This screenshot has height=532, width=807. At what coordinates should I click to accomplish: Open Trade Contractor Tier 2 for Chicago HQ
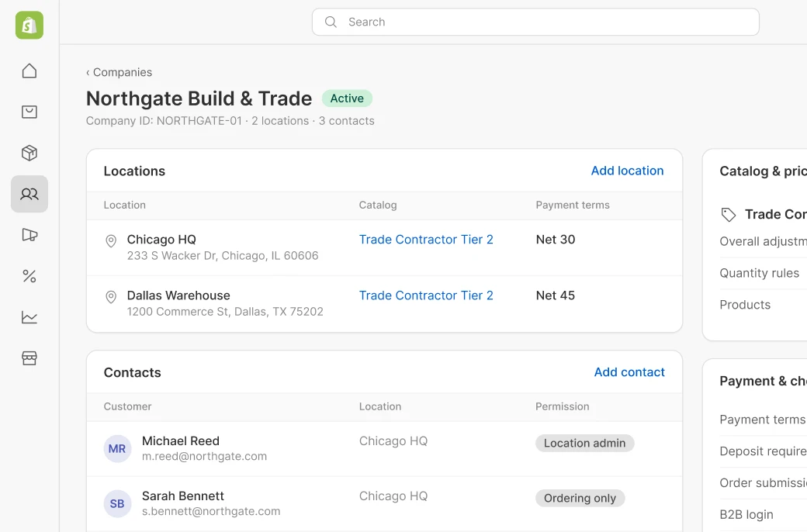pos(426,240)
